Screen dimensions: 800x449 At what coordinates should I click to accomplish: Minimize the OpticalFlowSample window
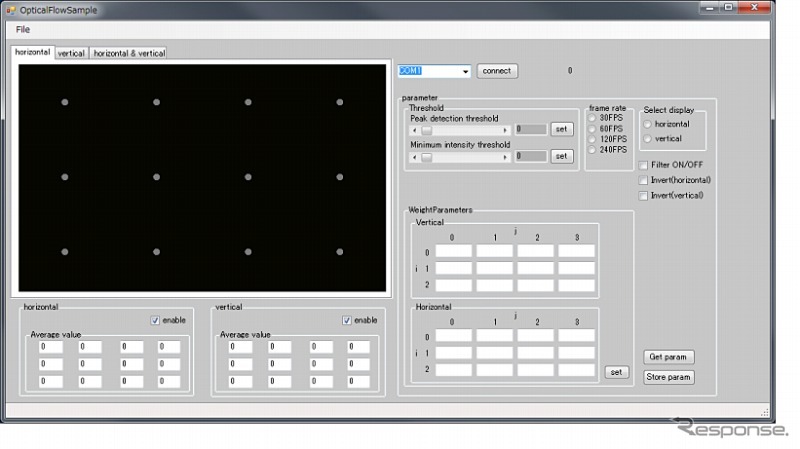pyautogui.click(x=709, y=8)
